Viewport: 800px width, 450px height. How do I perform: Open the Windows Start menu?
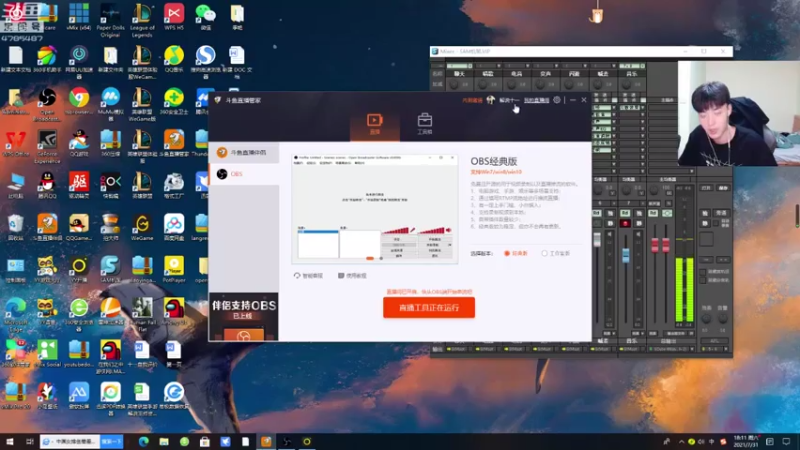(x=9, y=441)
